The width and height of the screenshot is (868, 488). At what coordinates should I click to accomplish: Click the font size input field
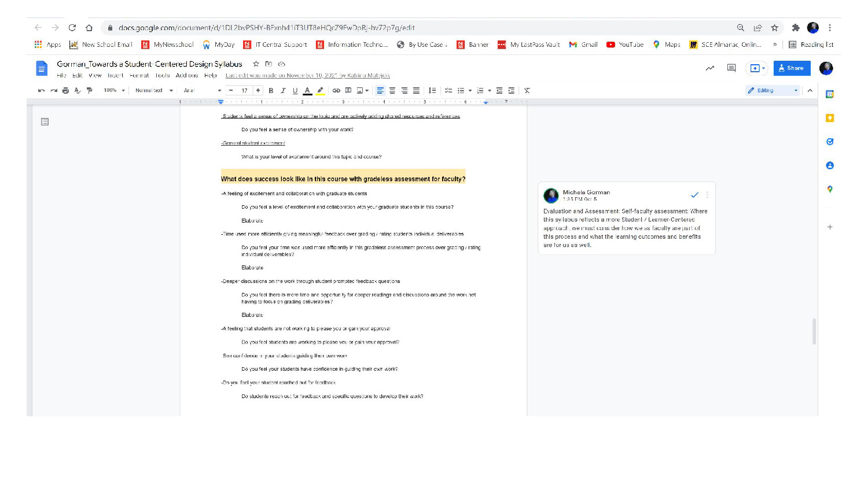point(244,91)
